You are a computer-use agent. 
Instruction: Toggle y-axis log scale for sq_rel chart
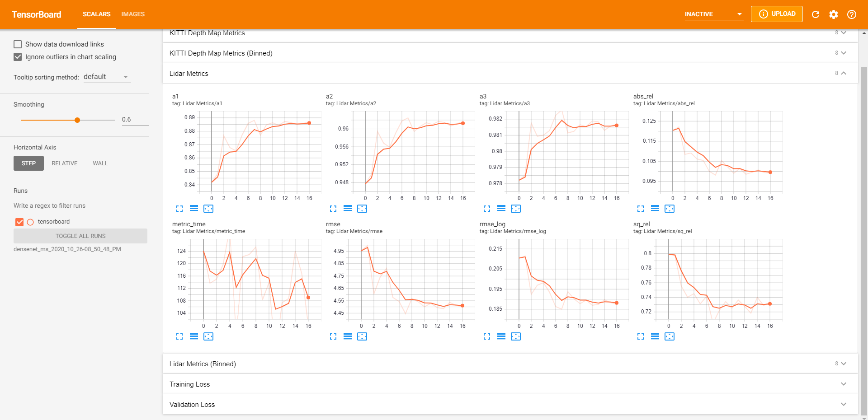(x=655, y=336)
